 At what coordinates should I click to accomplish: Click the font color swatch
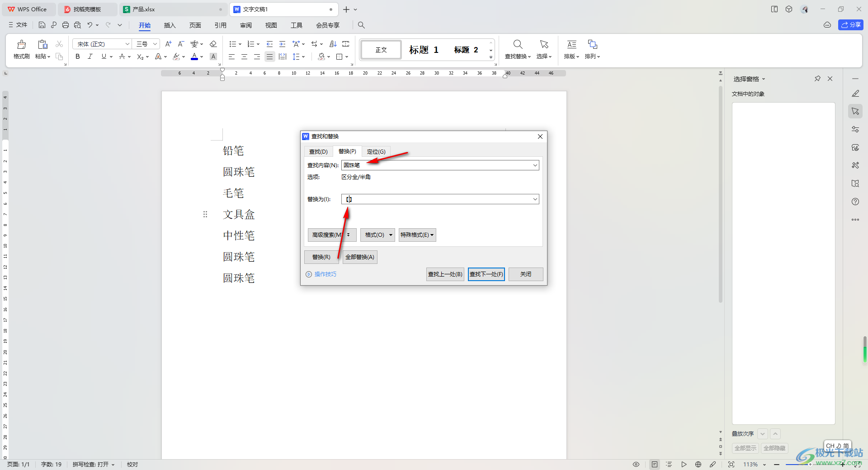point(194,56)
